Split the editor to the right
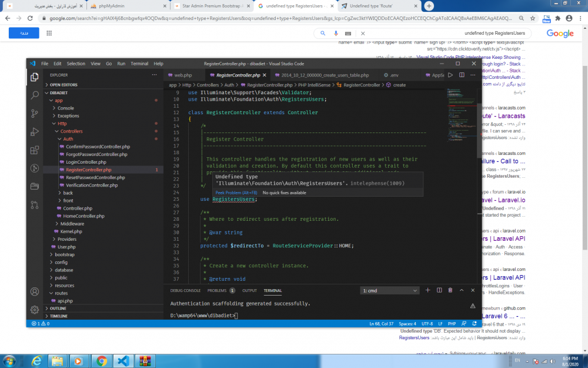The image size is (588, 368). tap(462, 75)
